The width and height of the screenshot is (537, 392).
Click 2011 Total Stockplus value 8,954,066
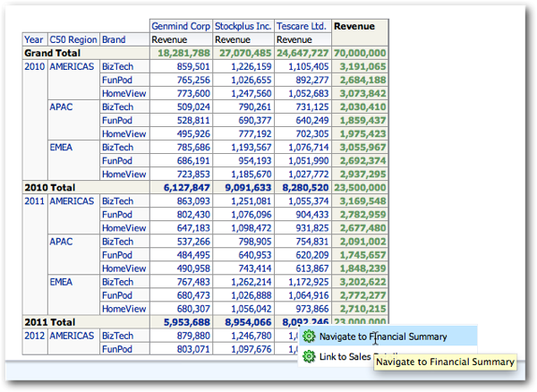tap(248, 322)
